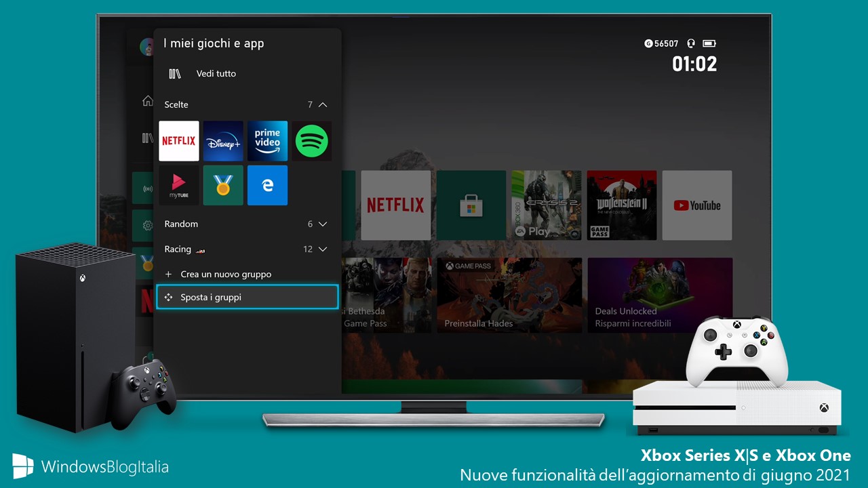The height and width of the screenshot is (488, 868).
Task: Open the Wolfenstein II game tile
Action: click(622, 205)
